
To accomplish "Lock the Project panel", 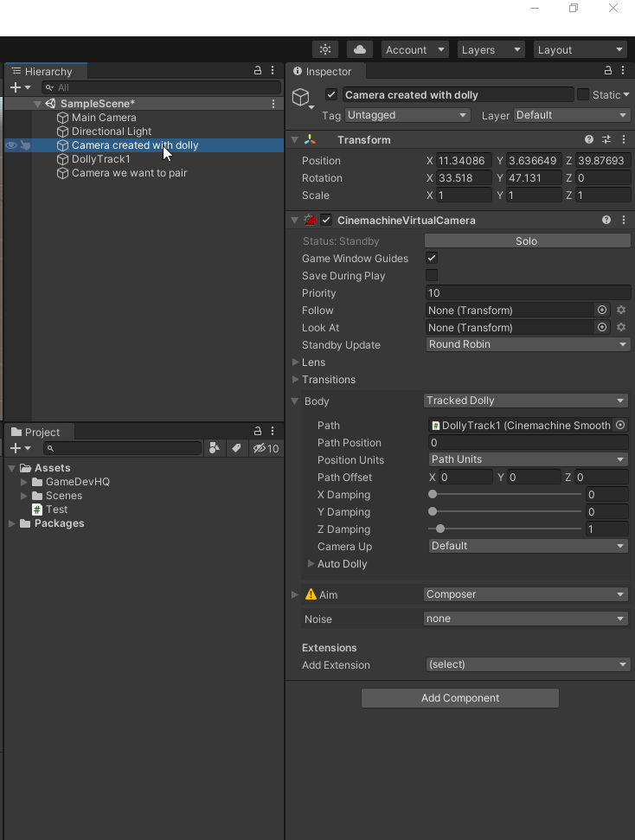I will tap(258, 432).
